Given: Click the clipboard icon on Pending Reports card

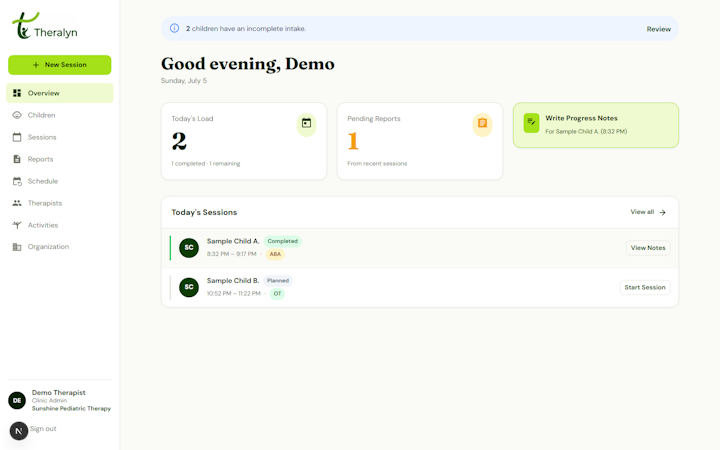Looking at the screenshot, I should point(482,123).
